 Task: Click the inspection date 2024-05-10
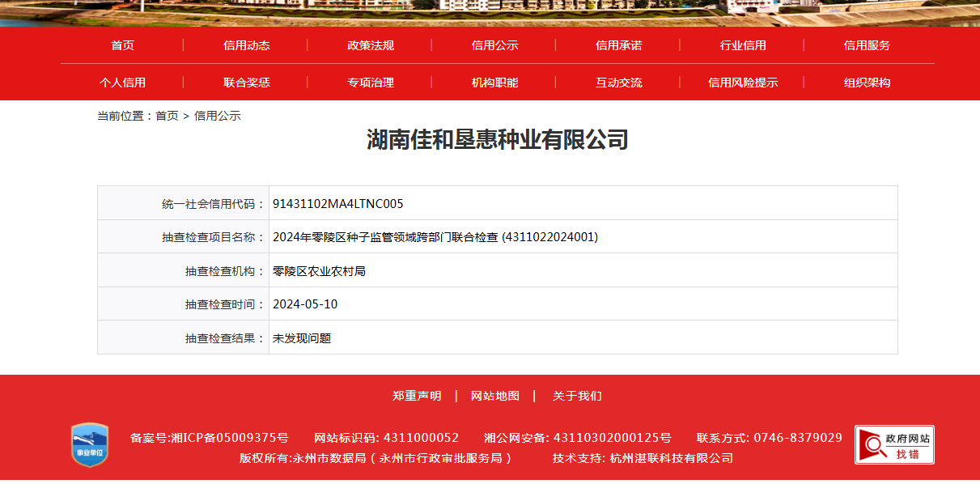click(x=305, y=304)
